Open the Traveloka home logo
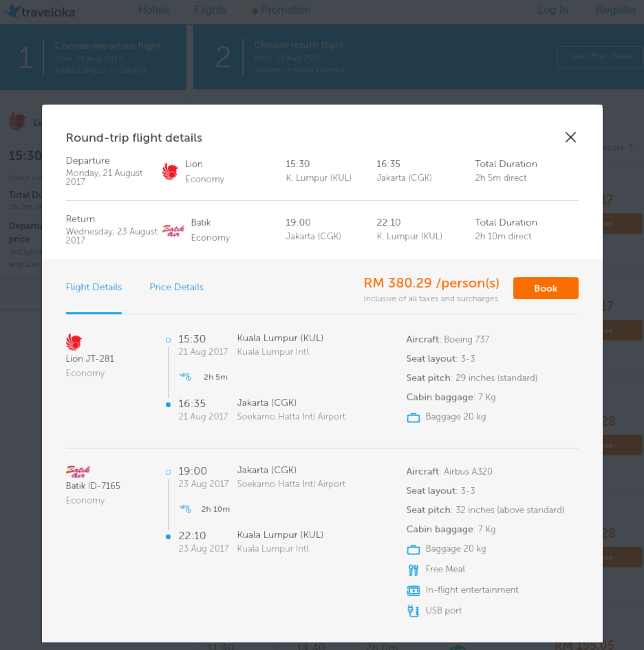The height and width of the screenshot is (650, 644). click(40, 11)
